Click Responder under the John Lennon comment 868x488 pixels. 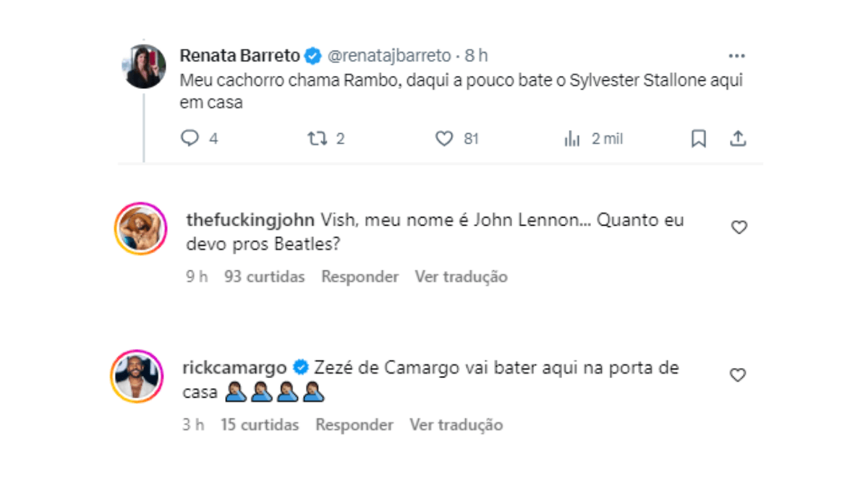(360, 277)
